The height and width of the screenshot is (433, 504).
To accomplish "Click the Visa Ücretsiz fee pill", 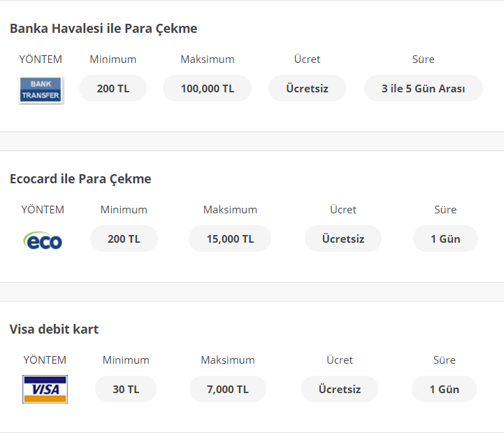I will click(x=340, y=390).
